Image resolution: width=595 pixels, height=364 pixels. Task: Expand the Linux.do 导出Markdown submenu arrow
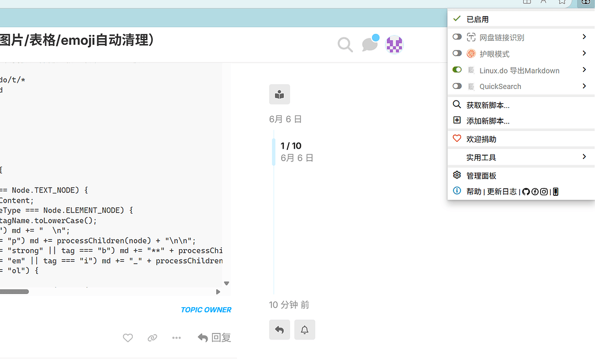click(585, 70)
